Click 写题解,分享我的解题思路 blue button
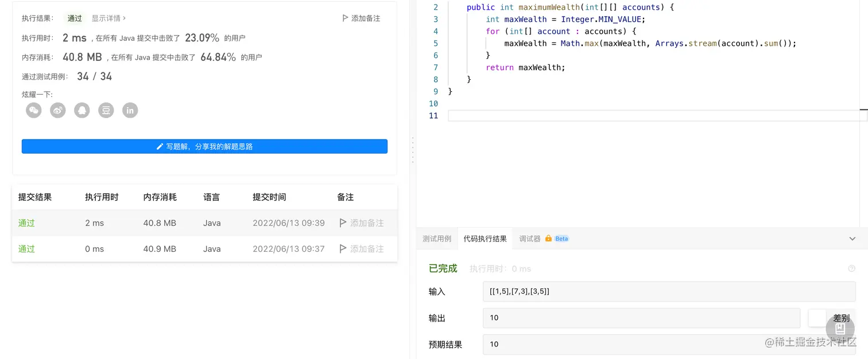Screen dimensions: 868x359 204,146
